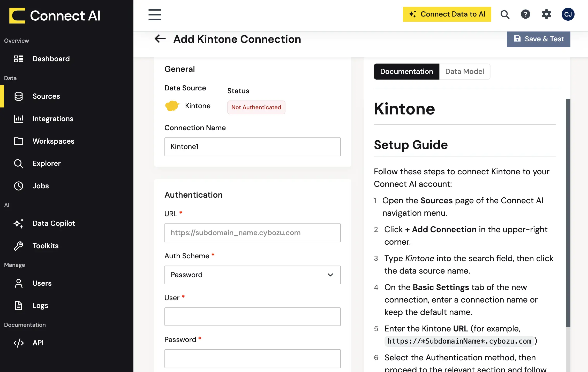
Task: Click the Dashboard grid icon
Action: coord(19,59)
